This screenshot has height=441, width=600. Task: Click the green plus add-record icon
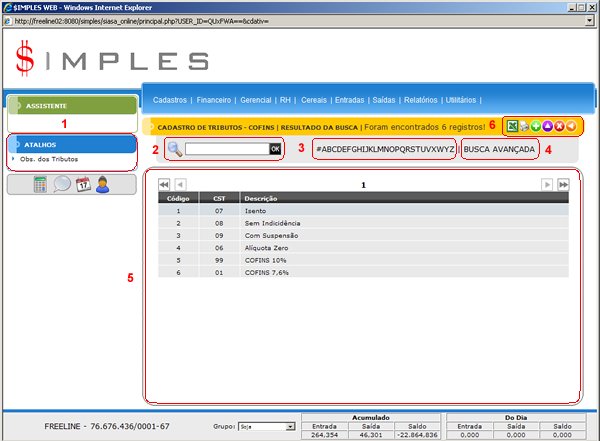coord(535,126)
